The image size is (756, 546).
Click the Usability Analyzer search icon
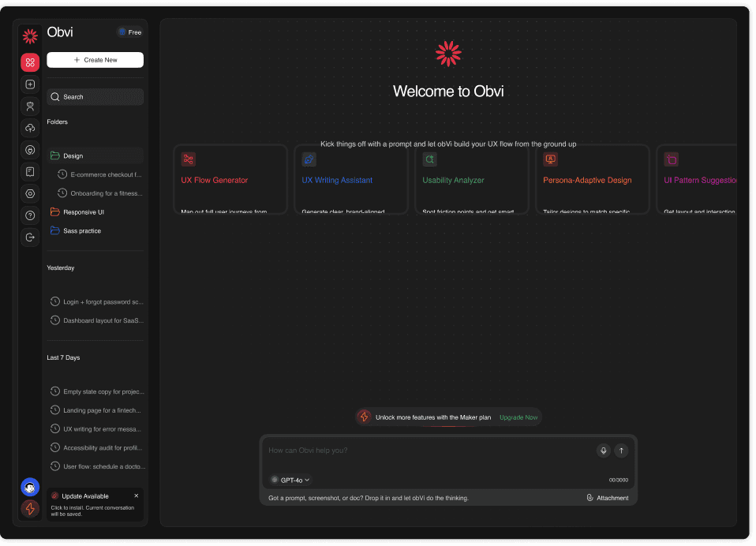(429, 159)
